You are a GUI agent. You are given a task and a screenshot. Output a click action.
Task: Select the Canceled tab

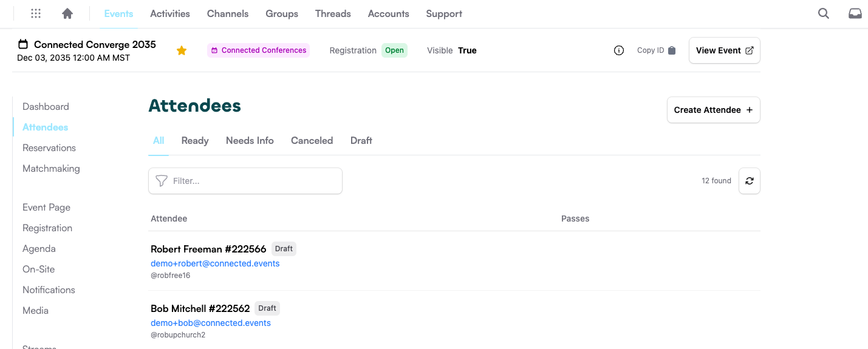[312, 140]
